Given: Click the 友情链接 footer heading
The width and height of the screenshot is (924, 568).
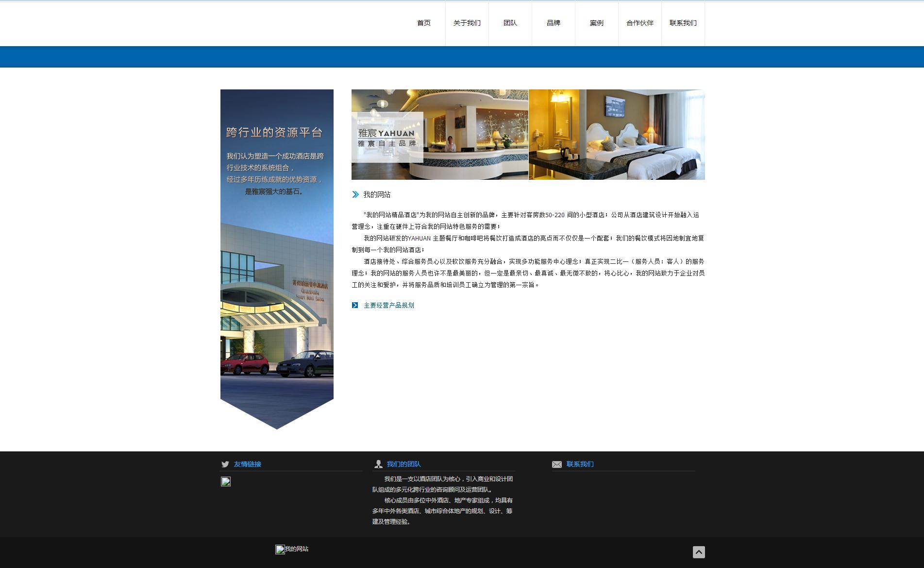Looking at the screenshot, I should pos(248,464).
